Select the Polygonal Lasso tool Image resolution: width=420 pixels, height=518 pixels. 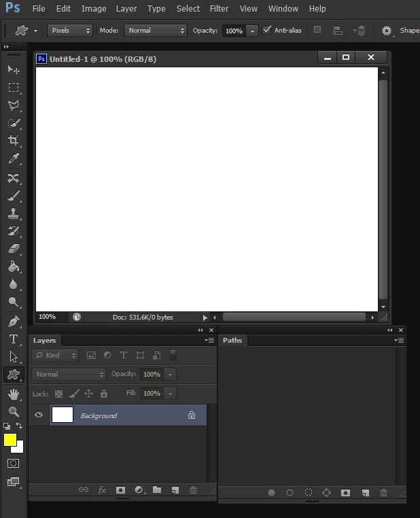click(14, 105)
